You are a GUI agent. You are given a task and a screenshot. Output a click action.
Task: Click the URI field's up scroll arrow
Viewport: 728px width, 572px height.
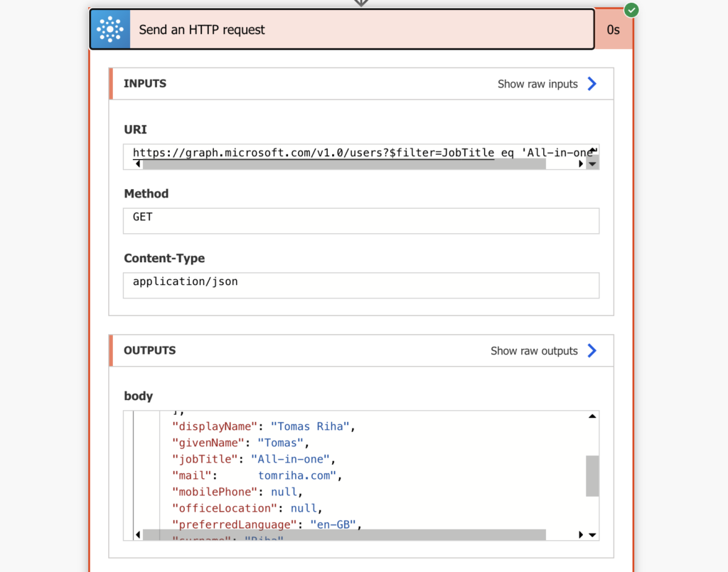coord(593,149)
